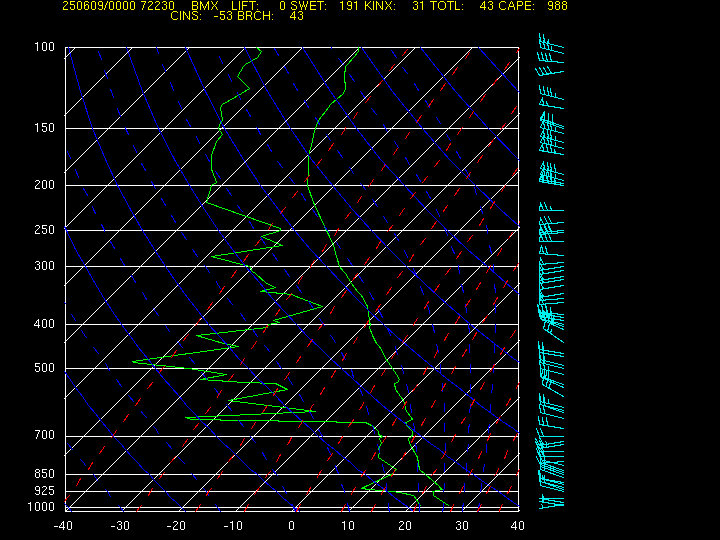The image size is (720, 540).
Task: Click the 250 pressure level label
Action: point(45,229)
